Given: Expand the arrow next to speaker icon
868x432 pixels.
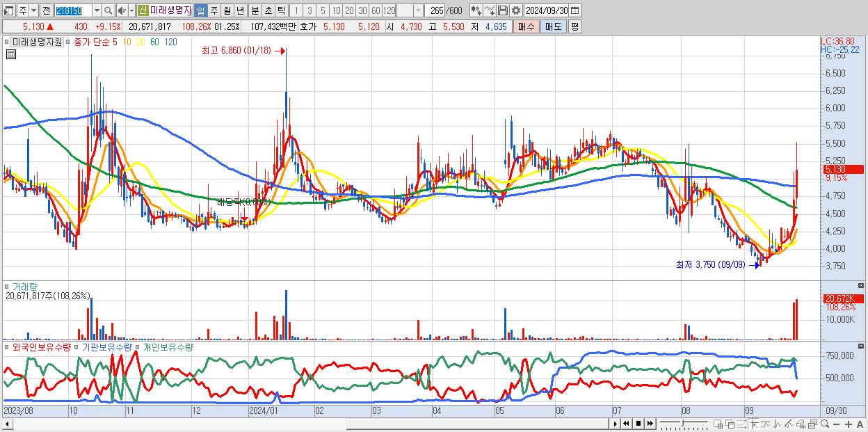Looking at the screenshot, I should [131, 10].
